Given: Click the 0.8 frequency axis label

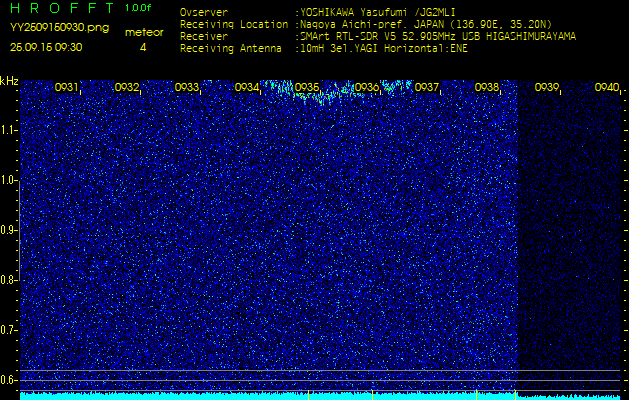Looking at the screenshot, I should coord(8,280).
